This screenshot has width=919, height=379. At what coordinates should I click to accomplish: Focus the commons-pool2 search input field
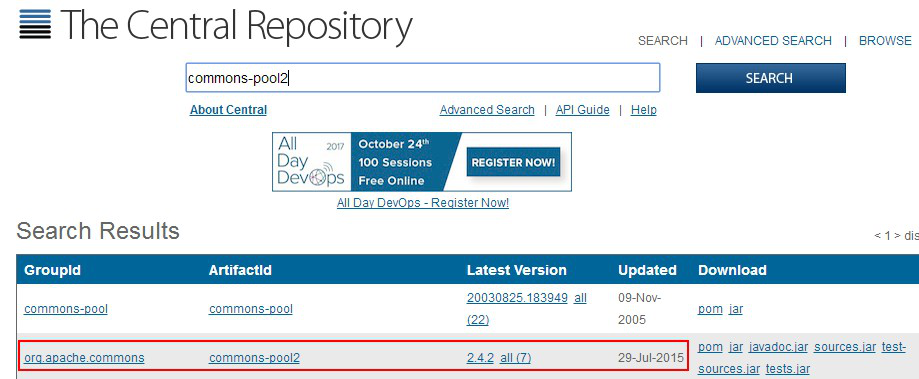[x=423, y=78]
